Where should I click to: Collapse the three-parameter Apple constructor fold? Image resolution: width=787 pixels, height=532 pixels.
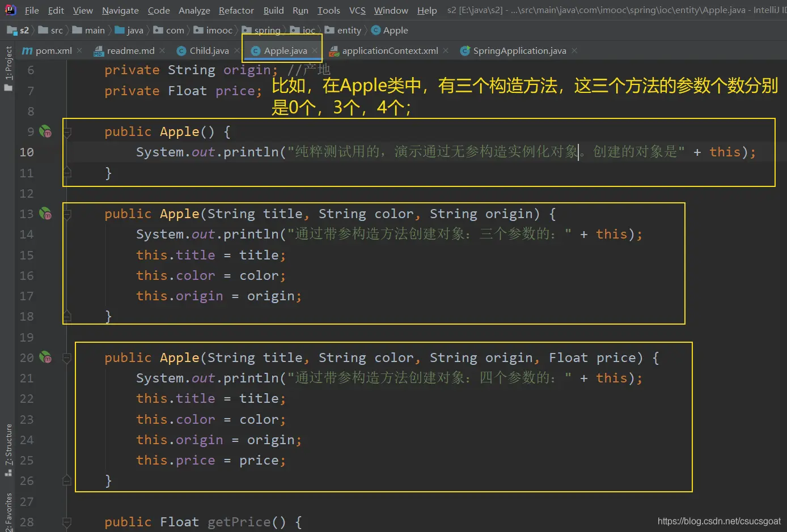[x=67, y=214]
